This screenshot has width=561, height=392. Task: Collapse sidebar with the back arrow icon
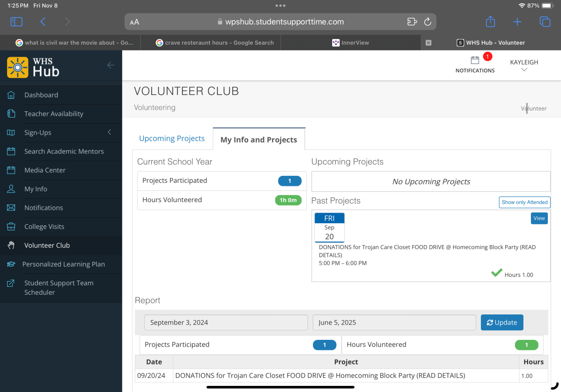coord(110,65)
